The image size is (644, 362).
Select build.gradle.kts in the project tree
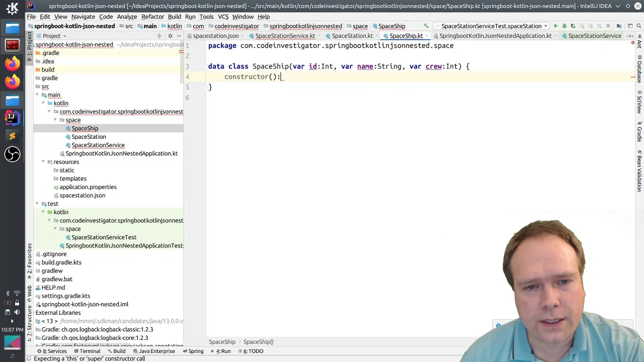[x=61, y=262]
